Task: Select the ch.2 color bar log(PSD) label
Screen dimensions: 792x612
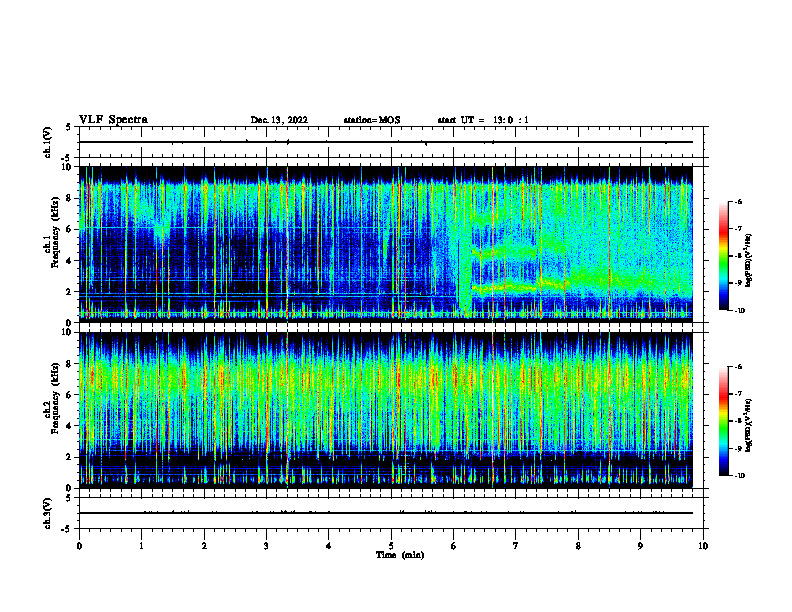Action: 749,425
